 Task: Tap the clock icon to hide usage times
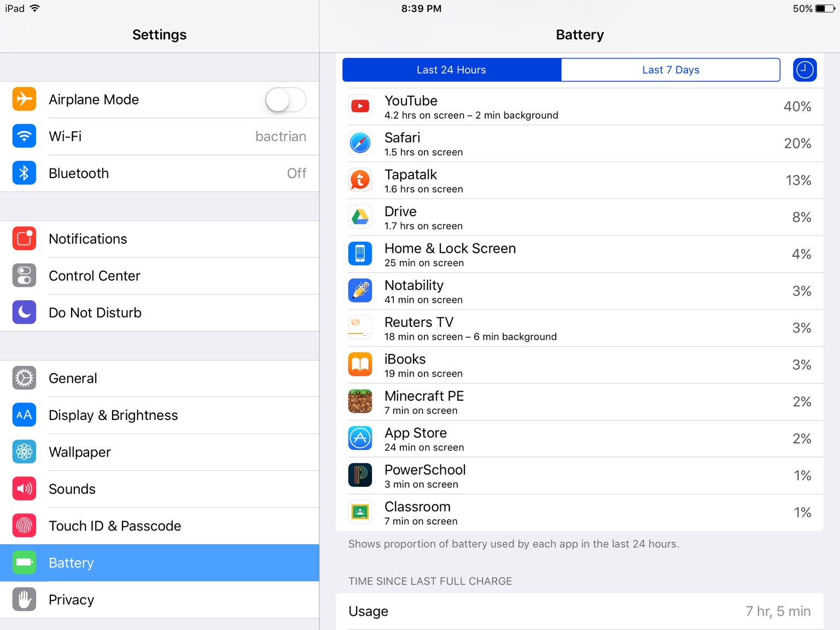pyautogui.click(x=804, y=70)
